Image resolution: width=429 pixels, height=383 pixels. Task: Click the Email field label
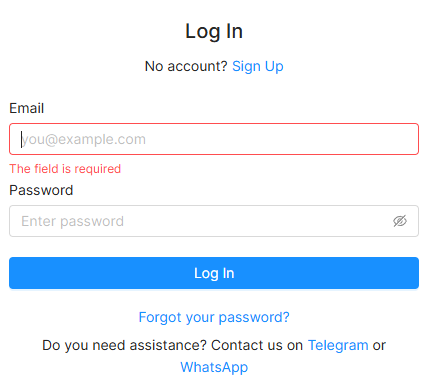tap(27, 108)
